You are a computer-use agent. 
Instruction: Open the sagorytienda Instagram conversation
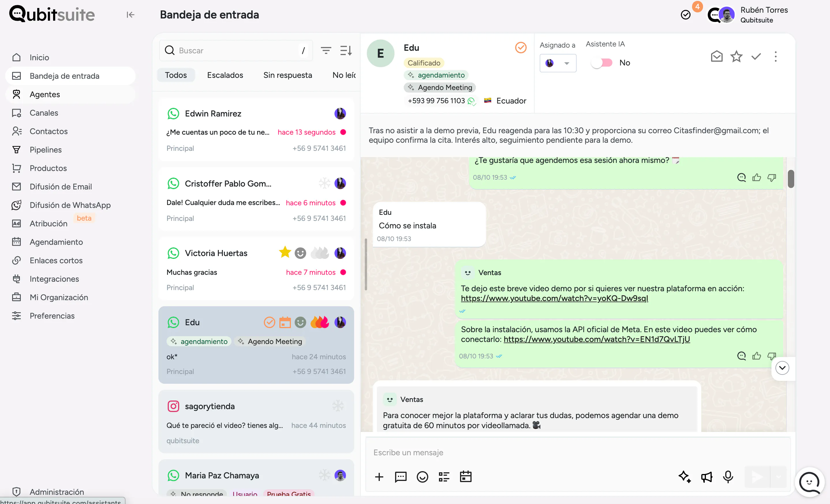point(256,422)
